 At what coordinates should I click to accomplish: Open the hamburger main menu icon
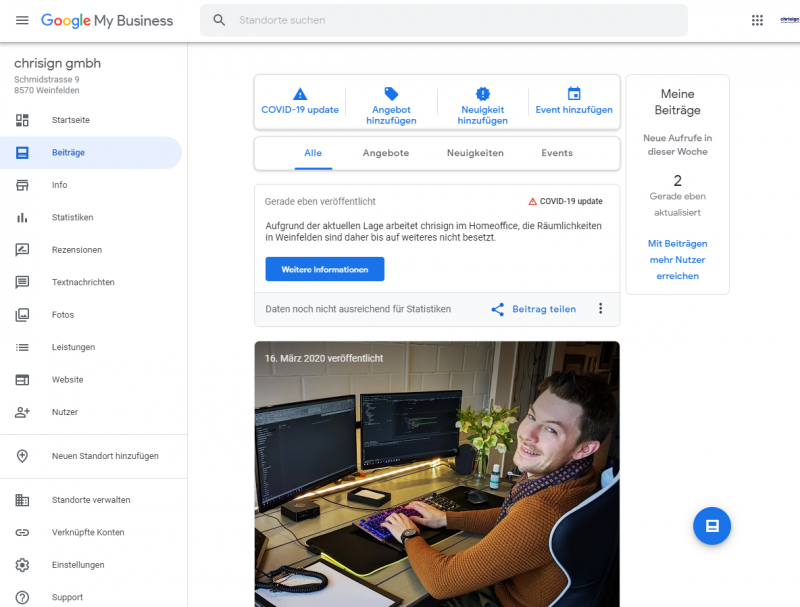(22, 20)
